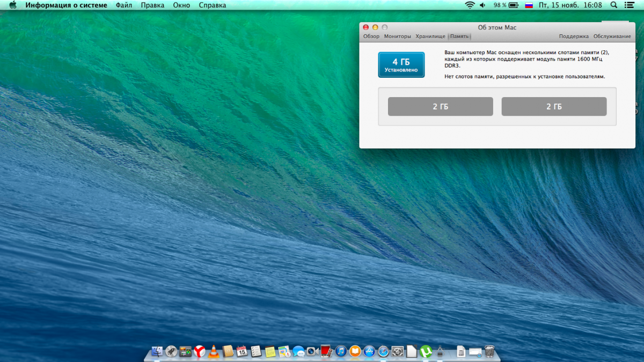Open iBooks orange book icon
The width and height of the screenshot is (644, 362).
pyautogui.click(x=355, y=351)
